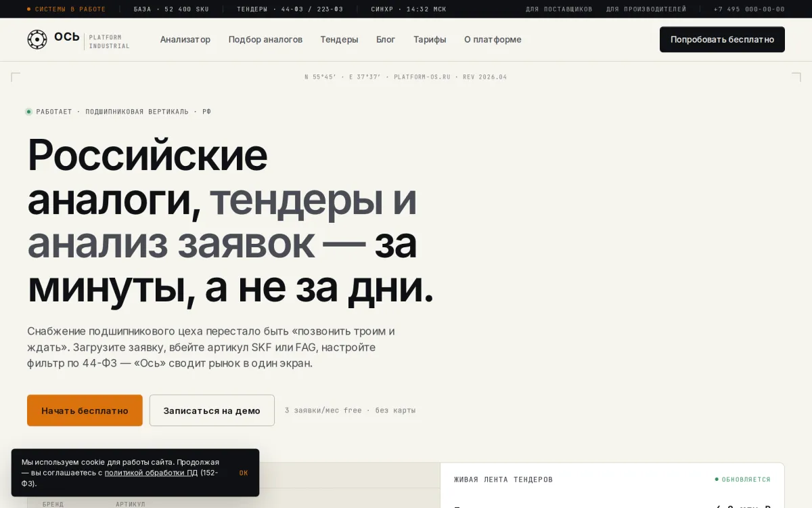Call phone number +7 495 000-00-00
Screen dimensions: 812x508
tap(749, 9)
